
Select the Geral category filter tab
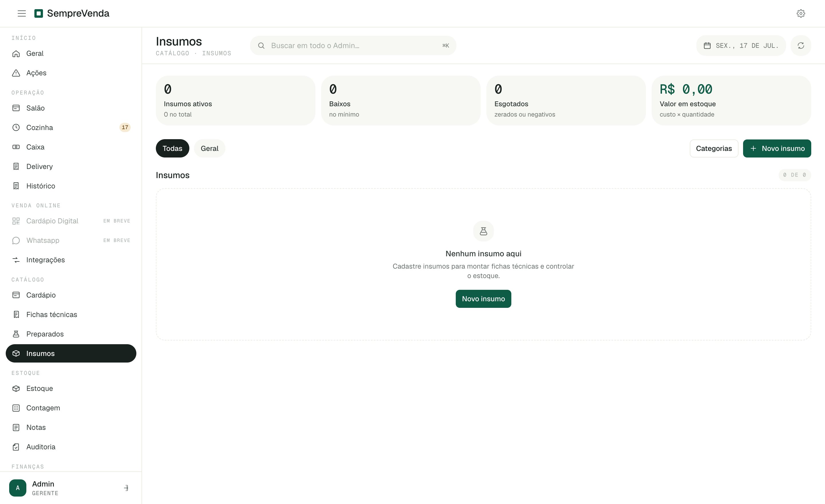210,148
